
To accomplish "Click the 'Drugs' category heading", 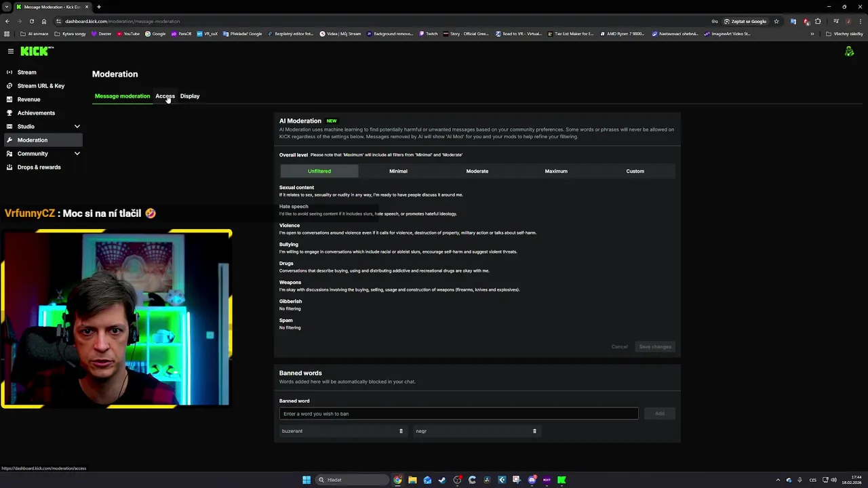I will pyautogui.click(x=286, y=263).
